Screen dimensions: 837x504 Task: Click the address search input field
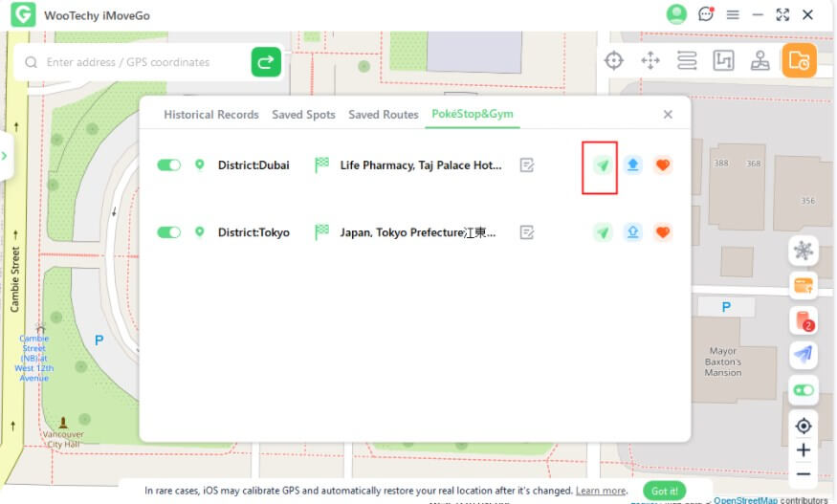143,62
